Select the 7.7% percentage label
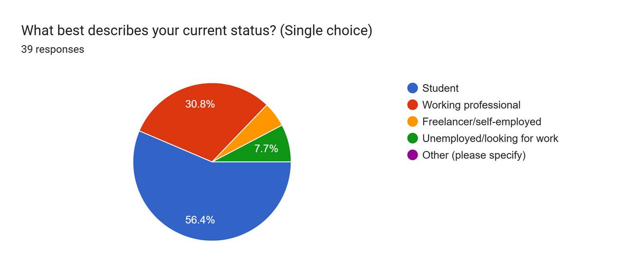Image resolution: width=644 pixels, height=271 pixels. click(x=266, y=148)
